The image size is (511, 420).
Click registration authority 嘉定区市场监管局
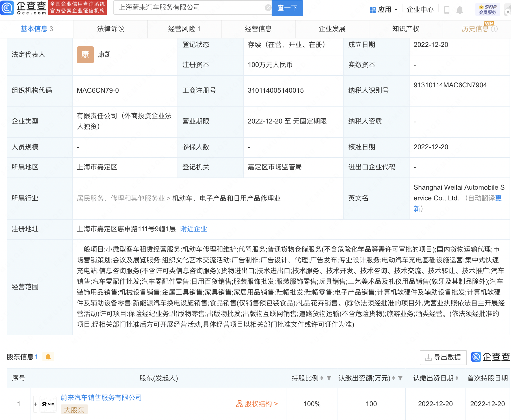click(274, 167)
